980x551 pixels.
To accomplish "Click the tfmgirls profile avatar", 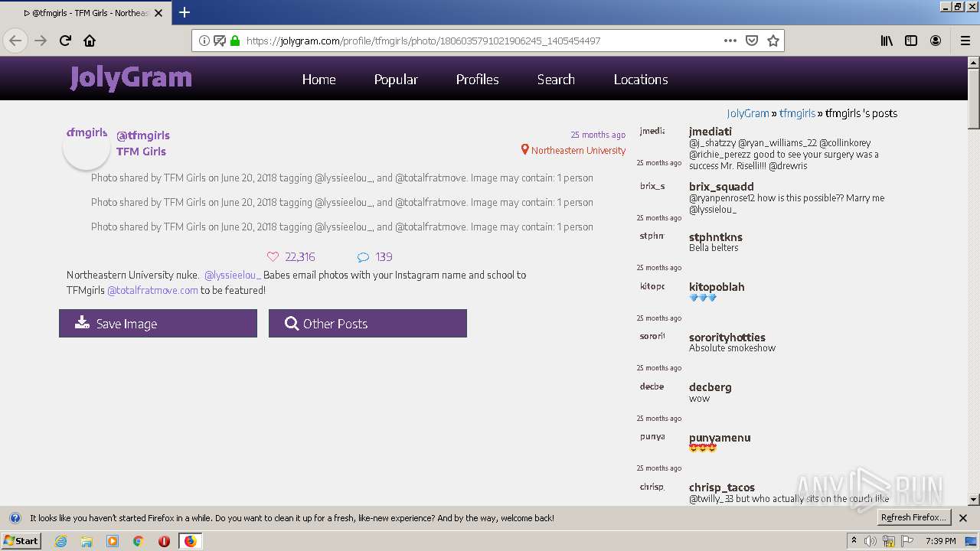I will (x=87, y=145).
